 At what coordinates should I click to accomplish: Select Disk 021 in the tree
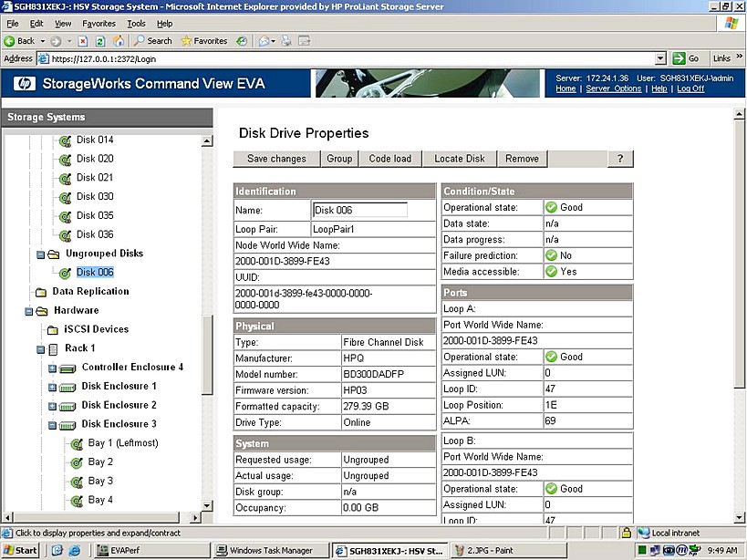coord(95,178)
